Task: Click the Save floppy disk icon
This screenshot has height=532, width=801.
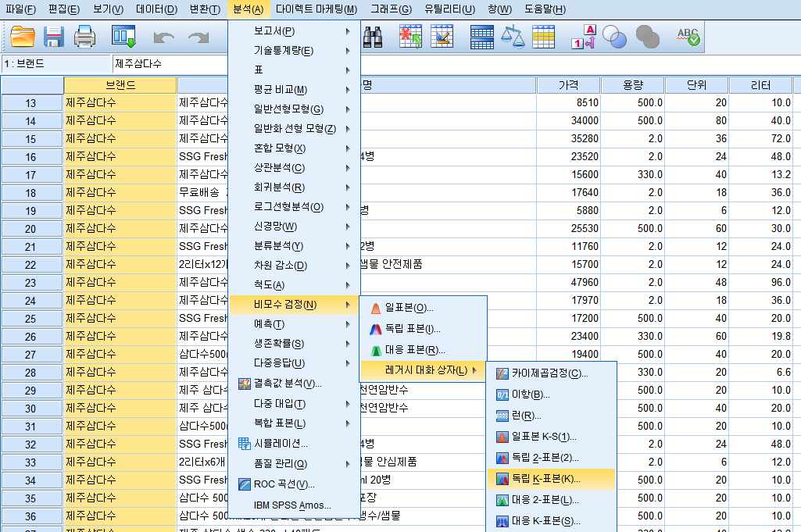Action: point(53,37)
